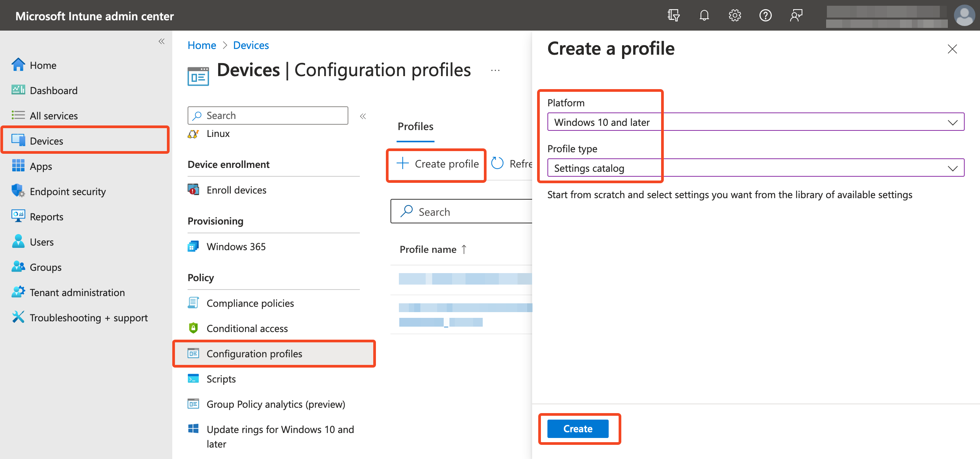Viewport: 980px width, 459px height.
Task: Sort by Profile name column arrow
Action: tap(464, 249)
